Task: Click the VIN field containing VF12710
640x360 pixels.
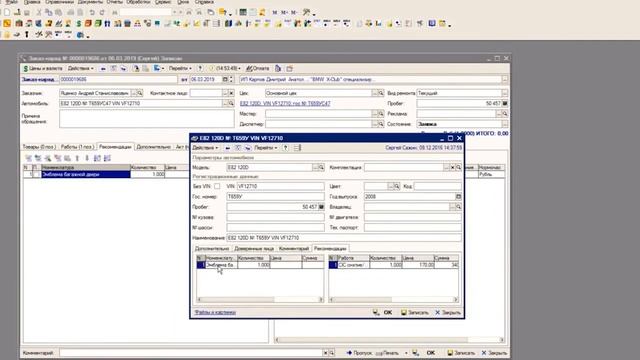Action: click(x=280, y=187)
